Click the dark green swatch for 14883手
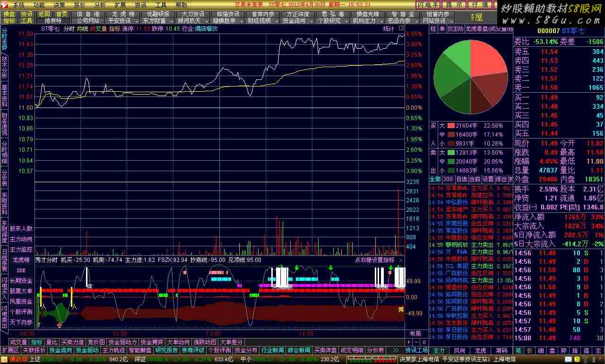The height and width of the screenshot is (364, 605). pyautogui.click(x=451, y=171)
